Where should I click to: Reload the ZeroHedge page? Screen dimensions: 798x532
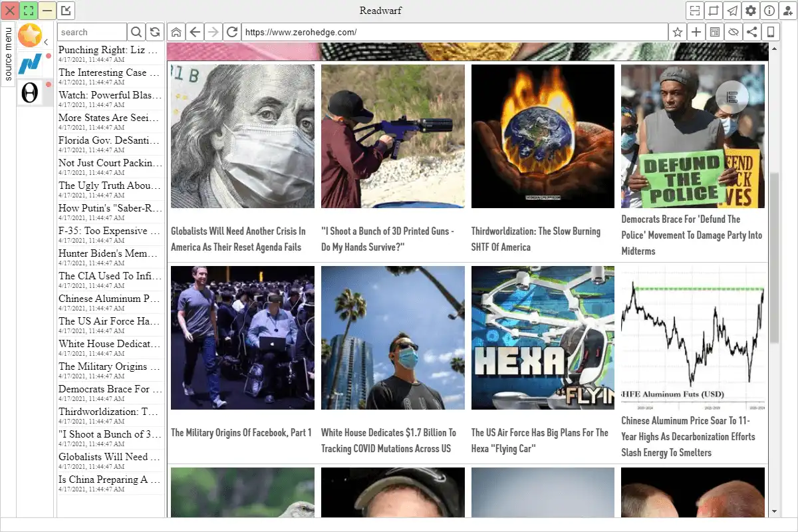point(232,32)
